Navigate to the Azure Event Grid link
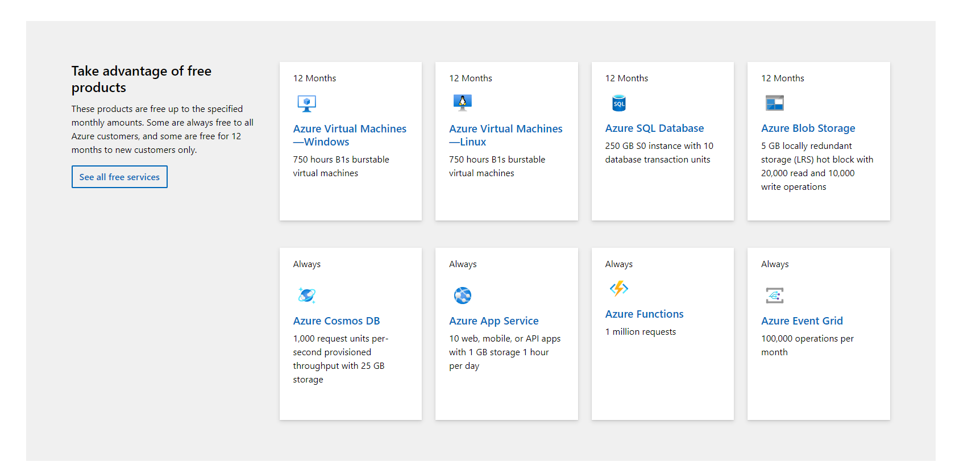Image resolution: width=980 pixels, height=470 pixels. [x=802, y=321]
